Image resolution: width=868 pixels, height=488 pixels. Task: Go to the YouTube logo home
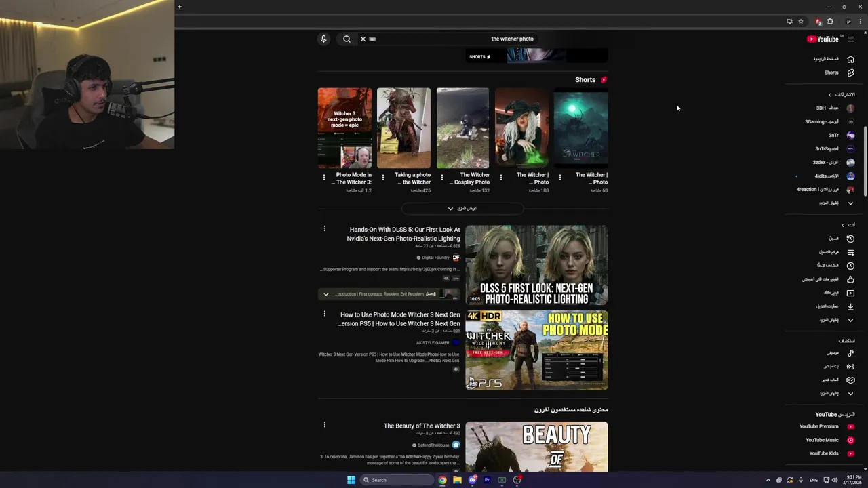click(823, 39)
